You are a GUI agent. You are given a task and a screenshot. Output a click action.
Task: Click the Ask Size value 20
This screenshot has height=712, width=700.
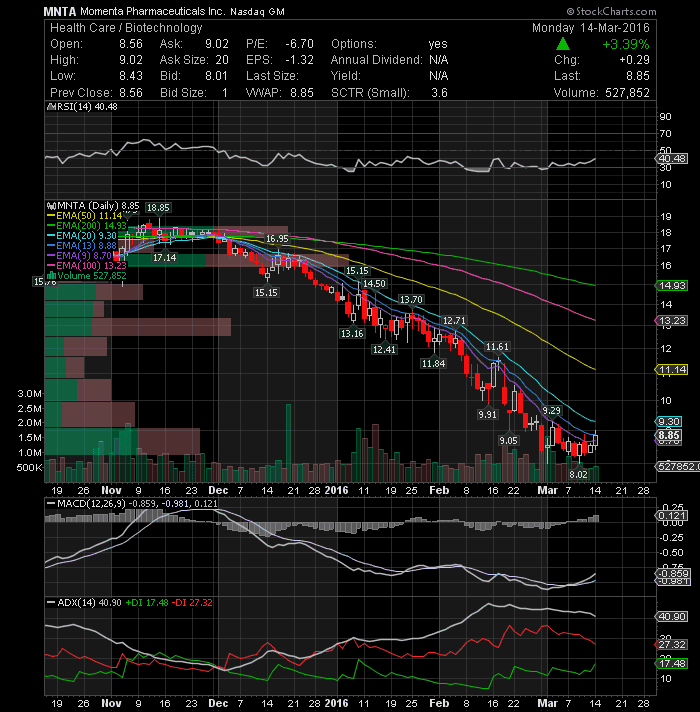(x=222, y=60)
